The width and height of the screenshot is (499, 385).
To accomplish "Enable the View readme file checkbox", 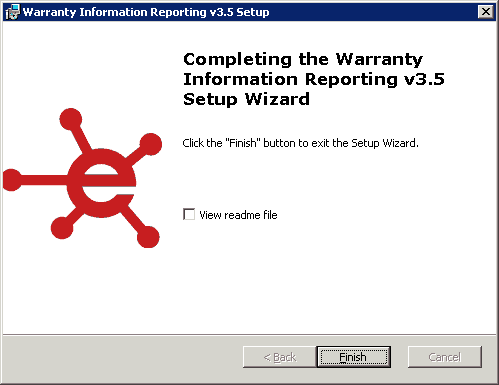I will [x=189, y=214].
